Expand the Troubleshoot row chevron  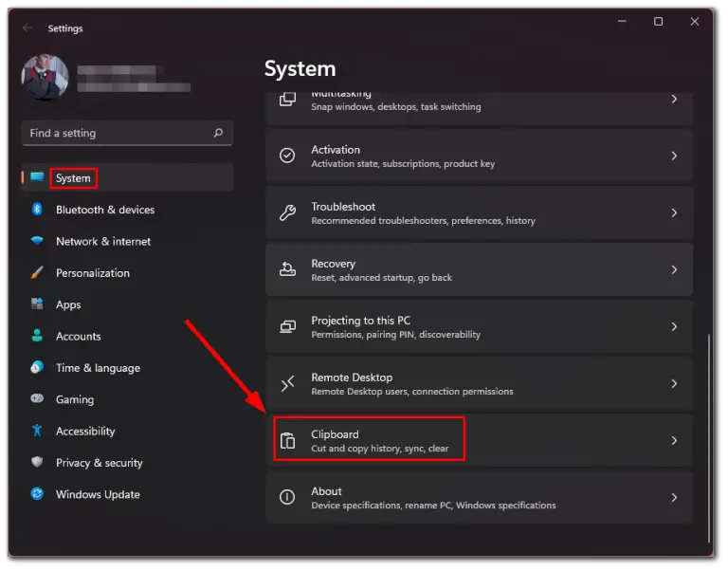[x=674, y=213]
